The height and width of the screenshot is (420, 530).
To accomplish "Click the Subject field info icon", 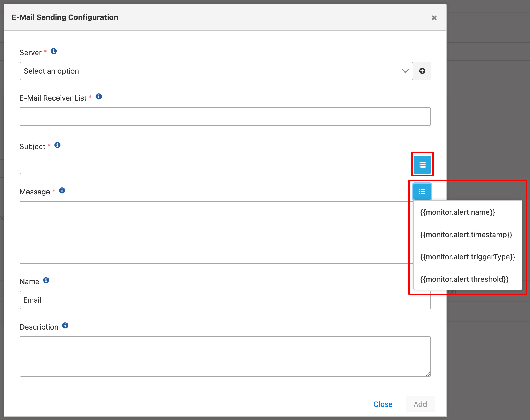I will (x=57, y=145).
